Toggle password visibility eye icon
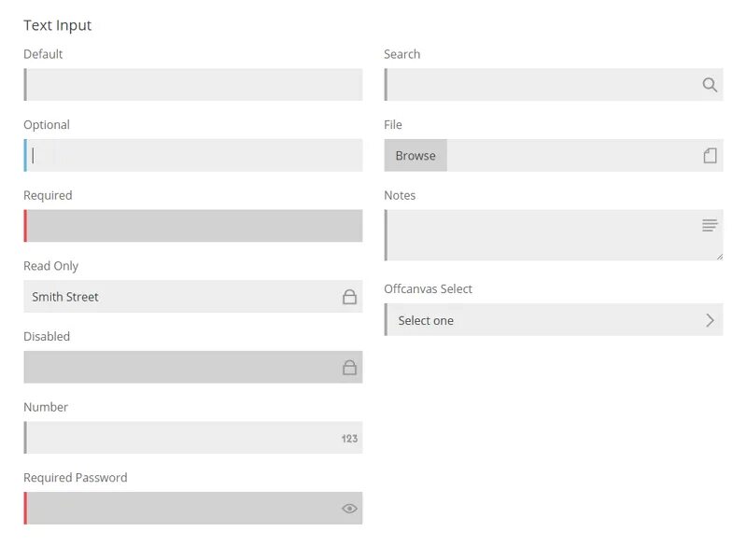747x560 pixels. pos(349,509)
